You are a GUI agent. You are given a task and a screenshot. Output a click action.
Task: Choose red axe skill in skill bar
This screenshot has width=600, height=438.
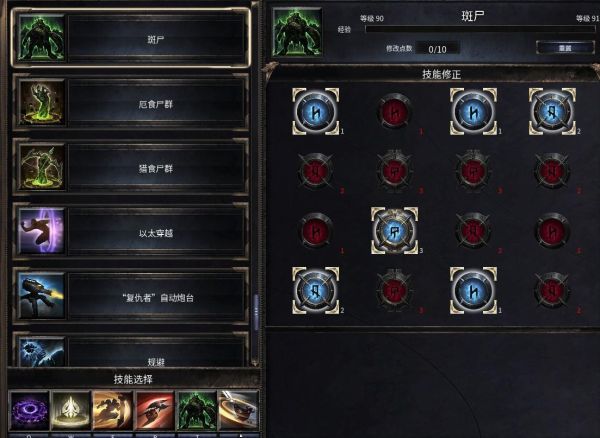154,410
